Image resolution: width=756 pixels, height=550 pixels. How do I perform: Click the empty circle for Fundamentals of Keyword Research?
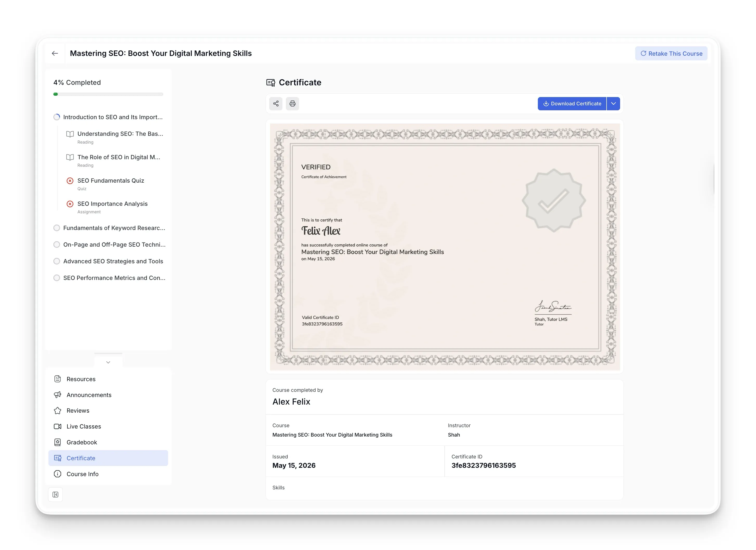coord(57,228)
